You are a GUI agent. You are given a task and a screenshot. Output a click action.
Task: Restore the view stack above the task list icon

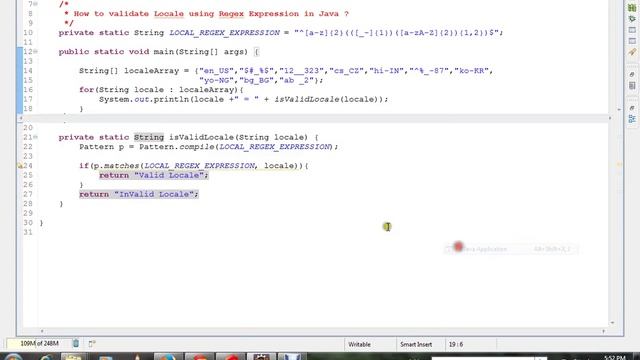click(632, 75)
